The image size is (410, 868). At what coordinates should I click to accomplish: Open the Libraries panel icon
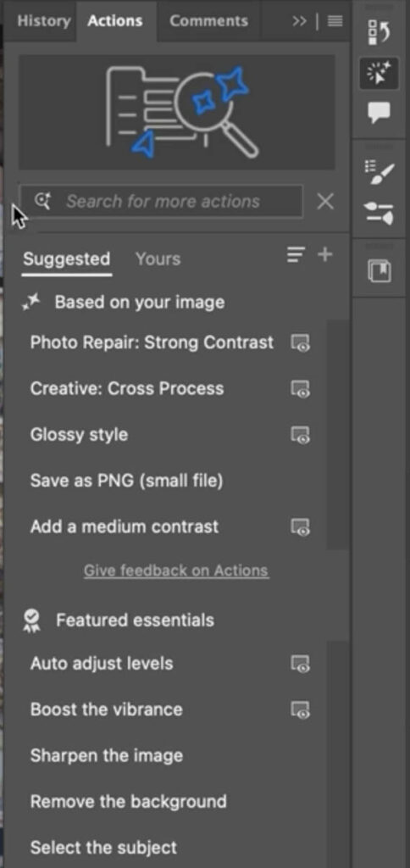click(x=380, y=271)
